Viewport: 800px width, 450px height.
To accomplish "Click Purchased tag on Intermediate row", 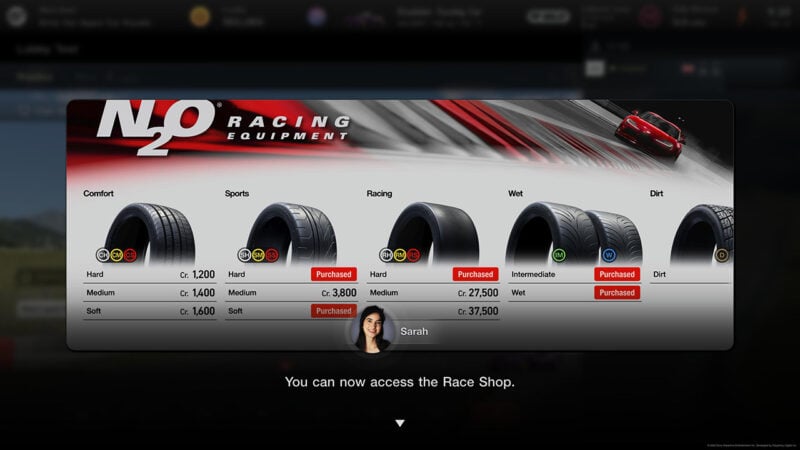I will click(x=617, y=274).
